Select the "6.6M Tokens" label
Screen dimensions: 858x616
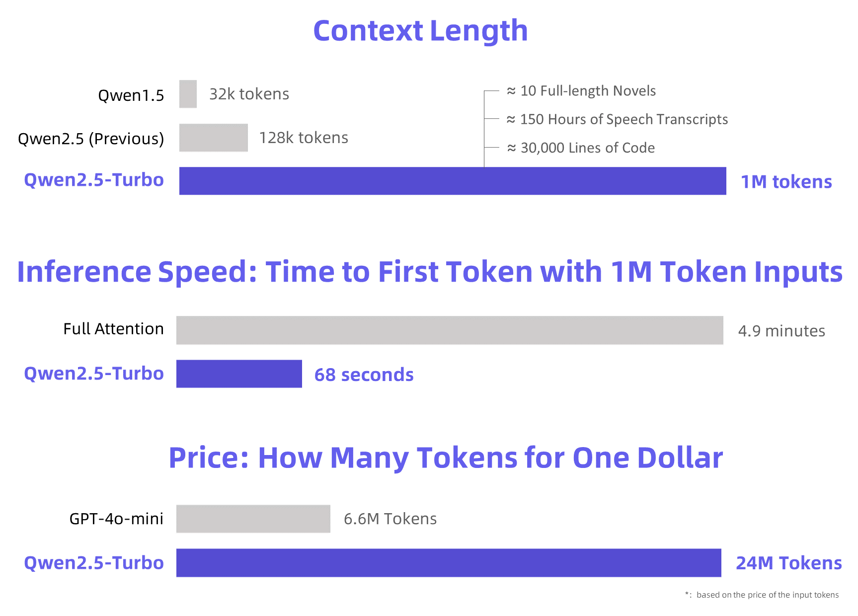(390, 519)
